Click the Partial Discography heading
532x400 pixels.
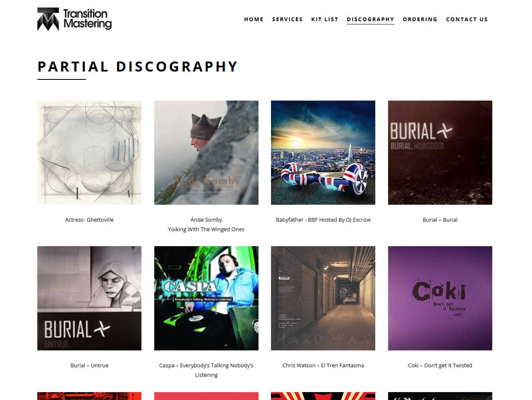point(138,67)
